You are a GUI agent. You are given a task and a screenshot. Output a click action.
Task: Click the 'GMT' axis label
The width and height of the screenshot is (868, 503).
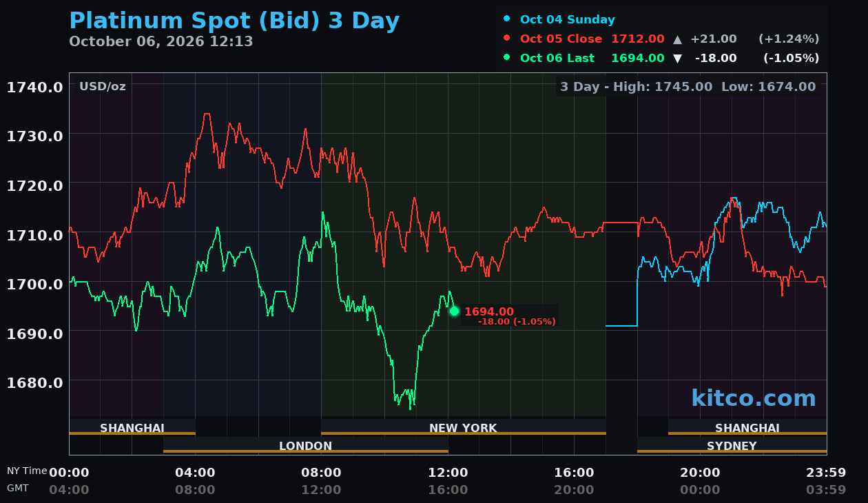click(18, 487)
